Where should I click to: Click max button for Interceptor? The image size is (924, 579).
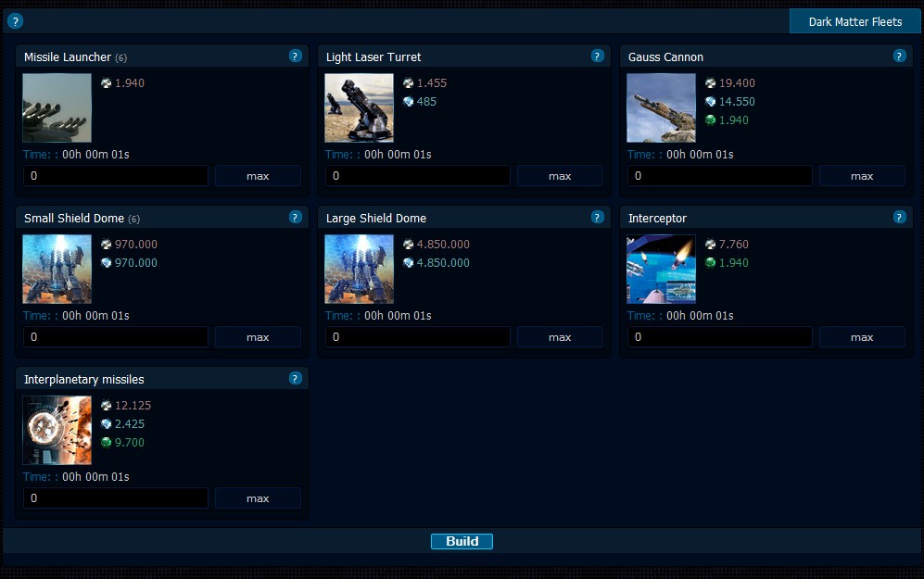click(862, 337)
